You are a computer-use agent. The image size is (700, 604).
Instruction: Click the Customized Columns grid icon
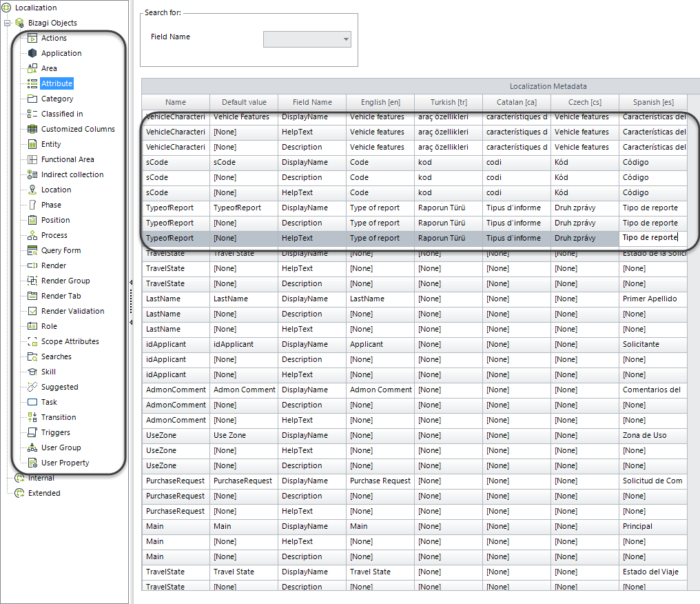tap(32, 129)
